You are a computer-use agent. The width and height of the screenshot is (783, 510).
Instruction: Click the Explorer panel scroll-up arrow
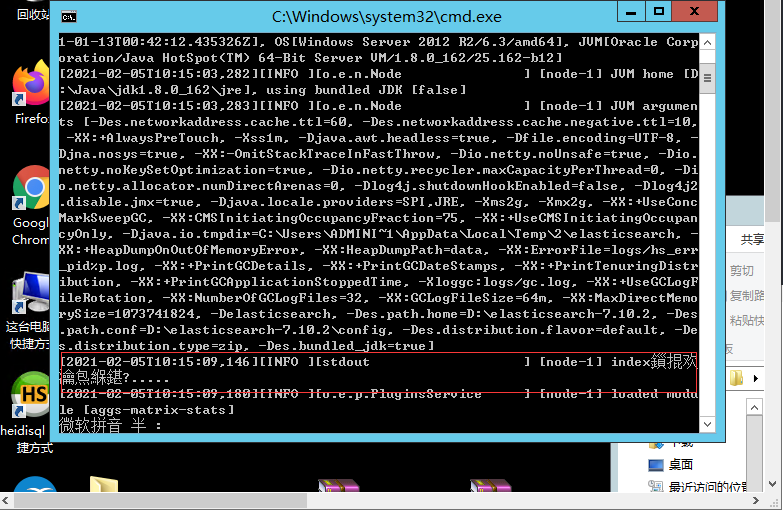tap(754, 408)
